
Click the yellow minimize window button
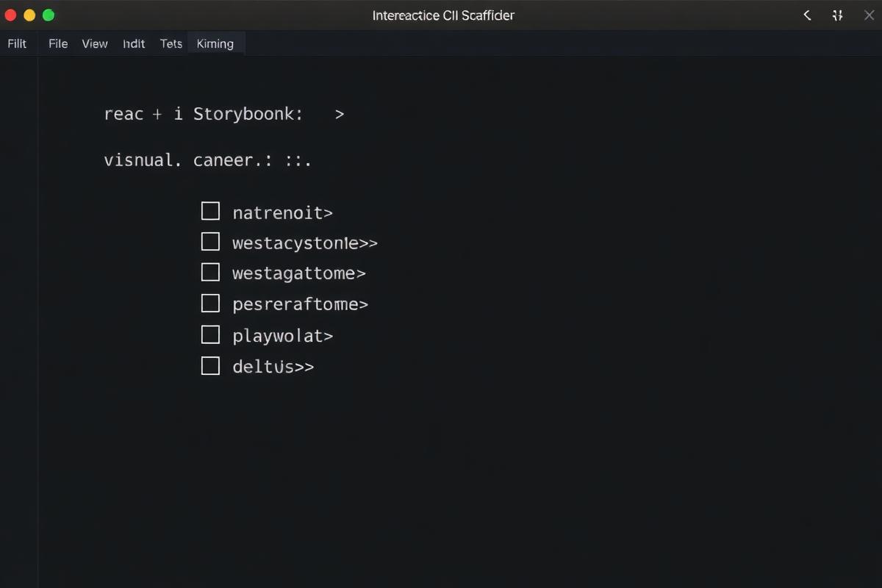(29, 15)
